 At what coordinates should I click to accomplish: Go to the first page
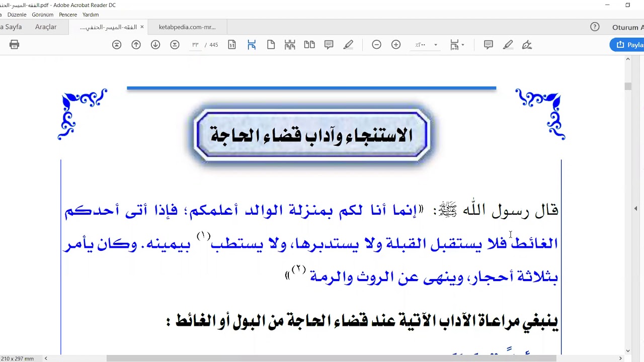pyautogui.click(x=117, y=45)
